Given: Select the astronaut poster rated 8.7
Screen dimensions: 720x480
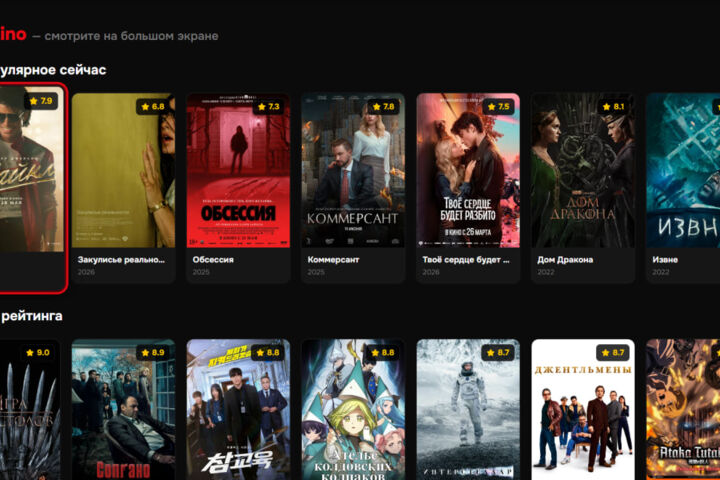Looking at the screenshot, I should 468,410.
